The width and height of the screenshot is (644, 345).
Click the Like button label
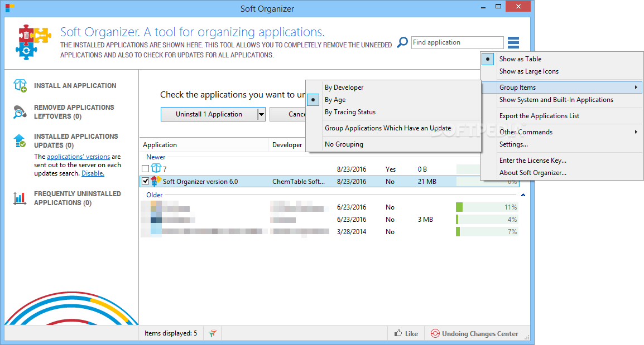[411, 333]
